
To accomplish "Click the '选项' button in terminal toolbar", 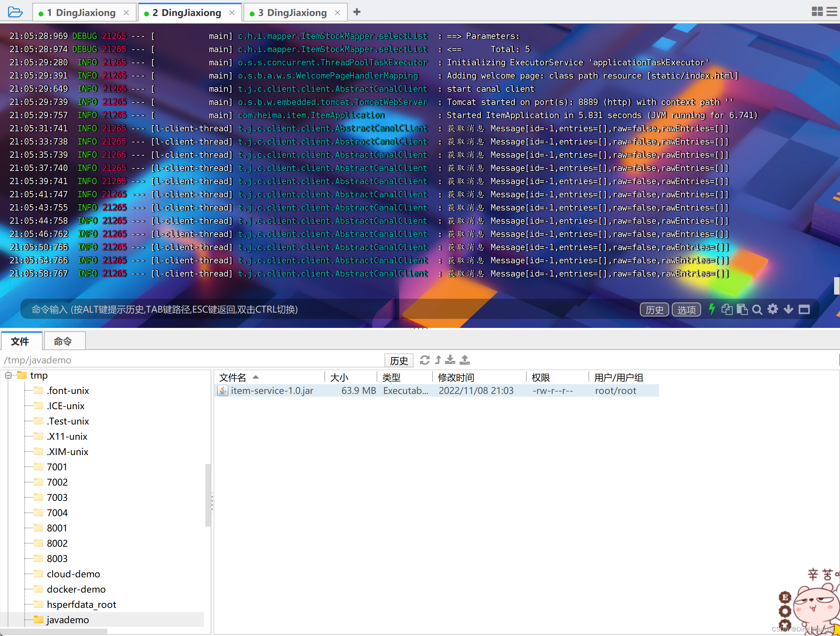I will (x=687, y=309).
